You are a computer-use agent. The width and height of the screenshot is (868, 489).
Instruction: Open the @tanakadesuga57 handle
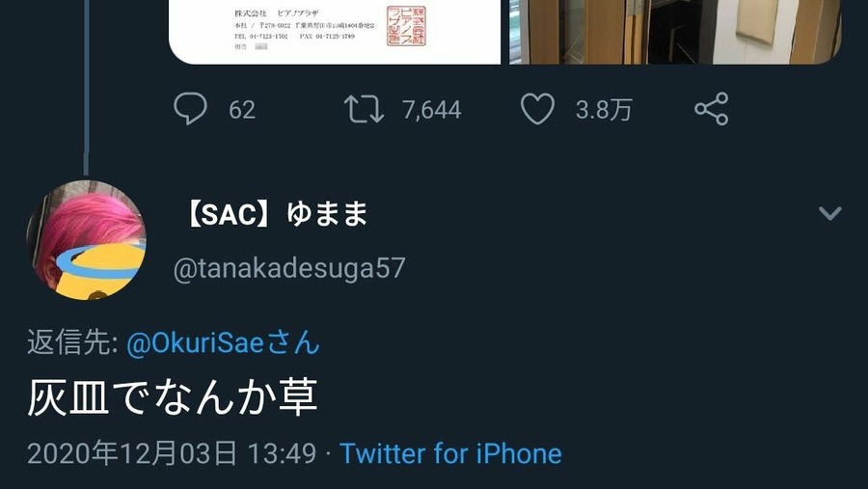click(x=289, y=268)
